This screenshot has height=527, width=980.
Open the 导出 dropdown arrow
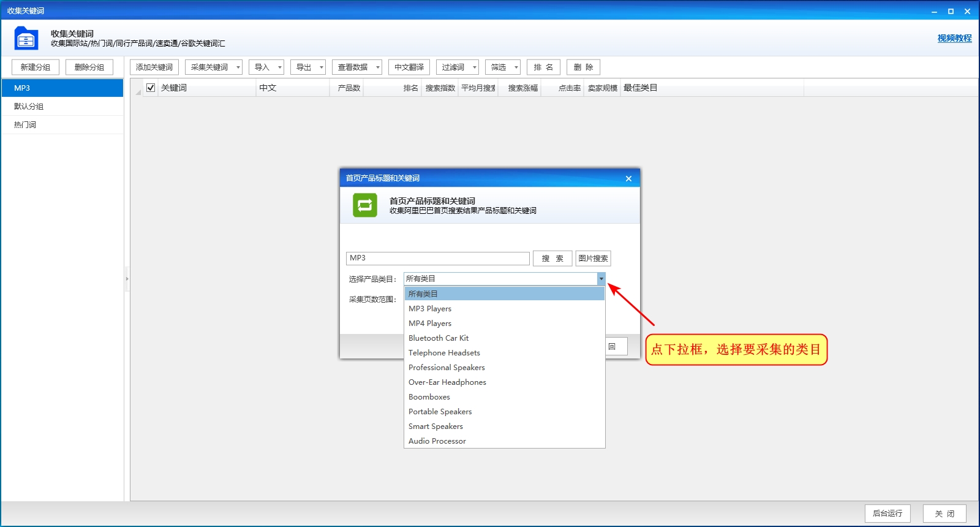coord(322,67)
